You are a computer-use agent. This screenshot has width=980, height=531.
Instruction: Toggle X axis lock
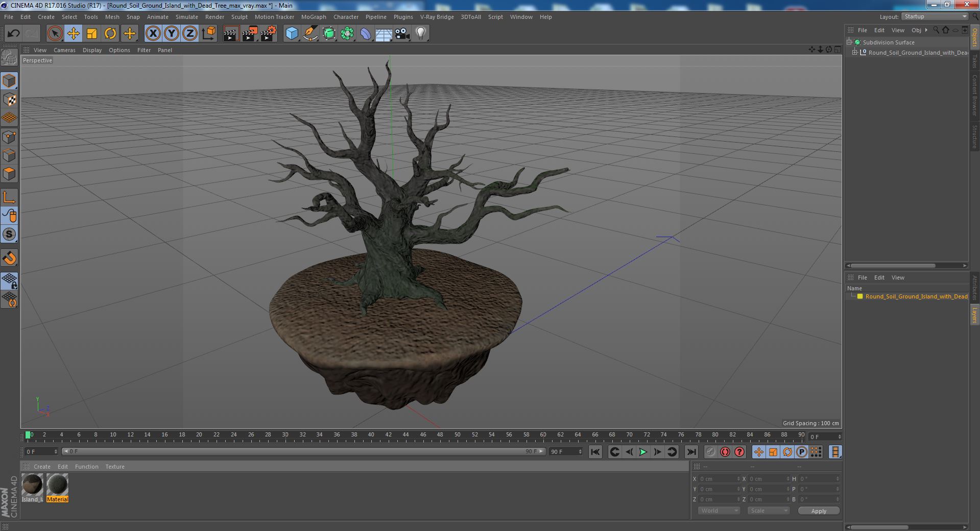pyautogui.click(x=153, y=34)
